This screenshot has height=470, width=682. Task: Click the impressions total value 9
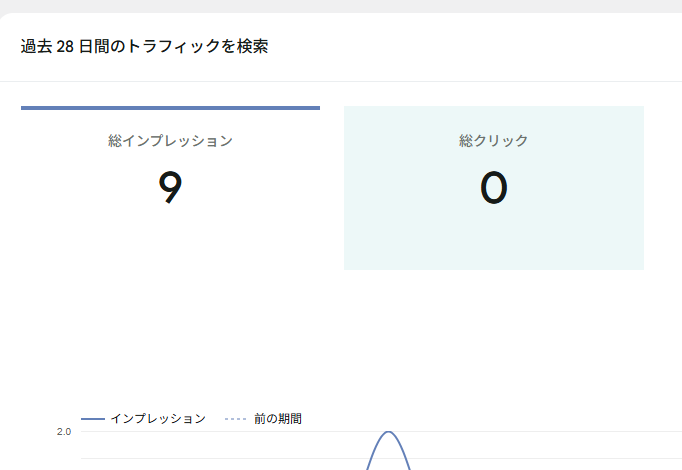coord(170,188)
